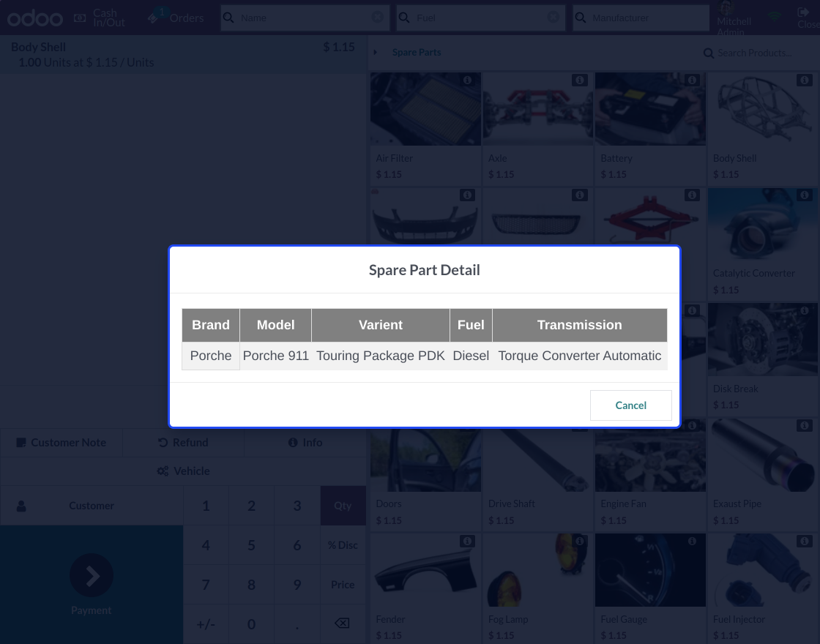
Task: Tap numpad key 5
Action: point(252,544)
